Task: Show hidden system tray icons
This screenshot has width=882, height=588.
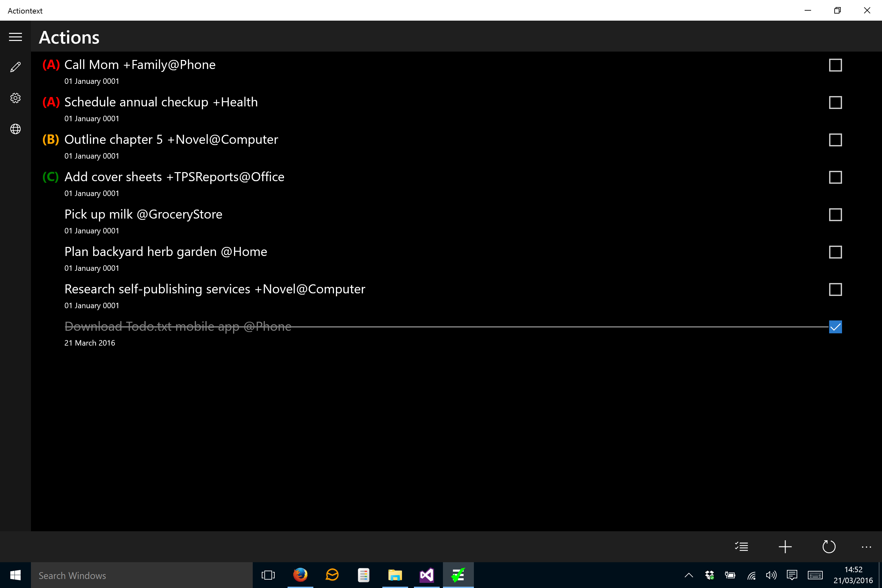Action: 689,575
